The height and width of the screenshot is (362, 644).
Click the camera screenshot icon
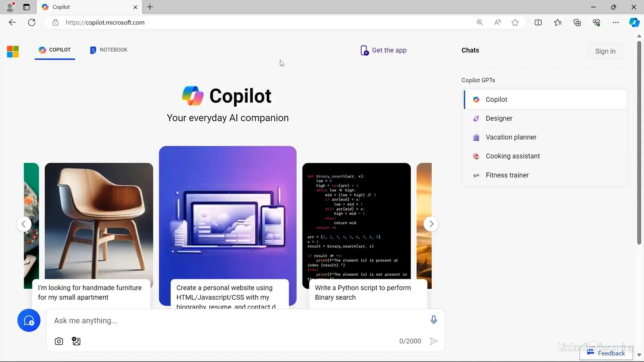pos(59,341)
